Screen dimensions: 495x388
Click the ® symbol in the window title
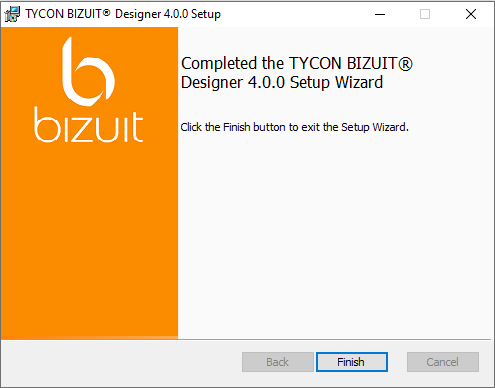(106, 13)
